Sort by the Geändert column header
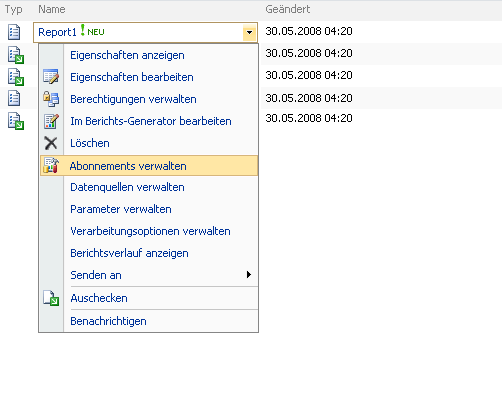The width and height of the screenshot is (502, 397). pos(288,9)
